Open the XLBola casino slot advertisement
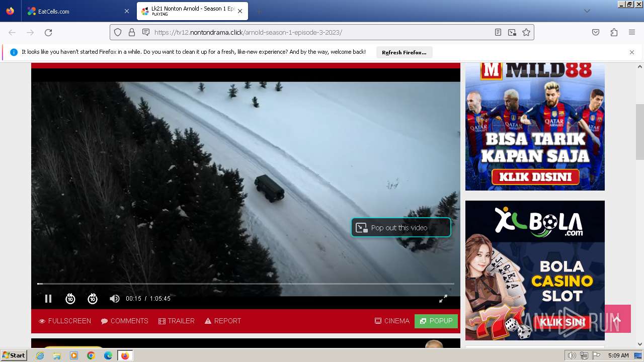 click(x=535, y=270)
